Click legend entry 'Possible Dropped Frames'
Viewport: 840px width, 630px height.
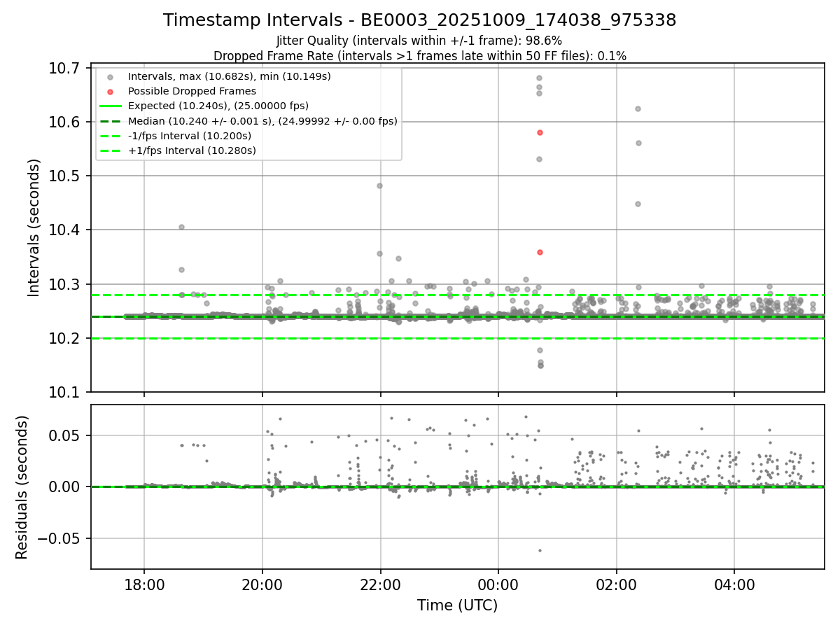[192, 91]
